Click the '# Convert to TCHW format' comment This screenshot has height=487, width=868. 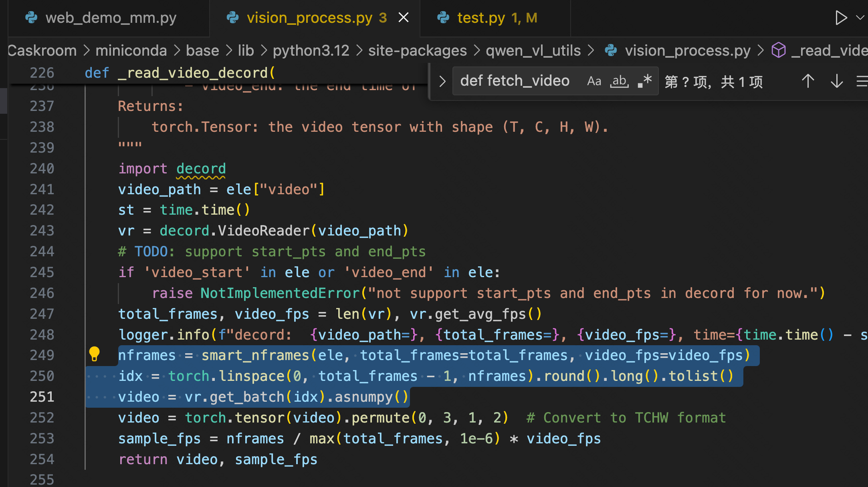[x=626, y=418]
